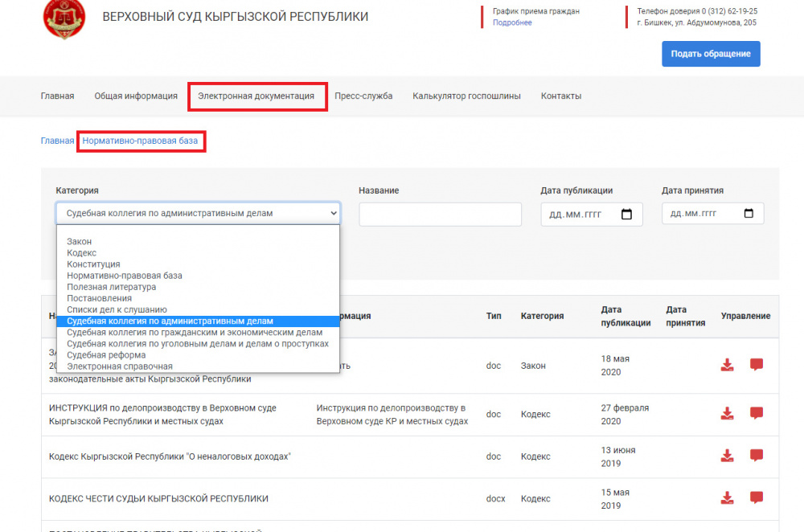The image size is (804, 532).
Task: Choose 'Судебная реформа' in category list
Action: click(106, 355)
